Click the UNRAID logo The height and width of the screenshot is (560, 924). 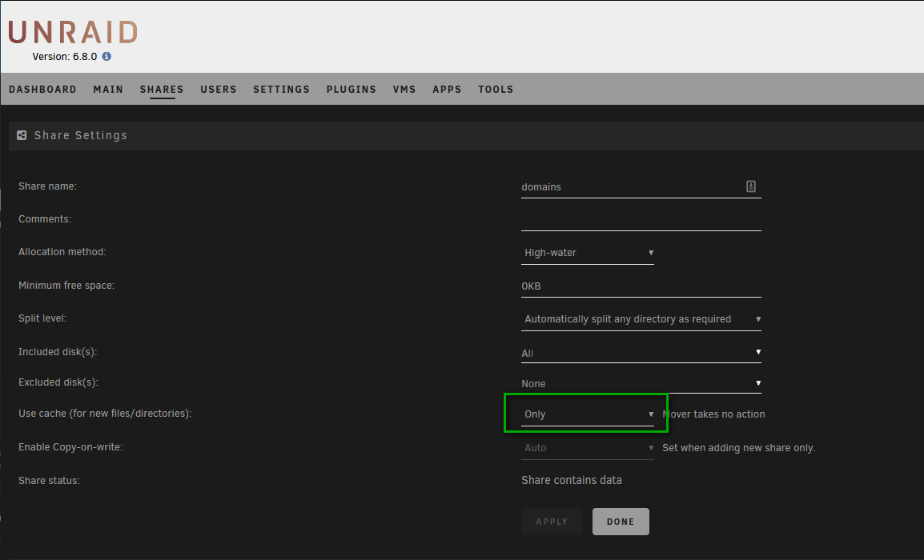pos(73,32)
